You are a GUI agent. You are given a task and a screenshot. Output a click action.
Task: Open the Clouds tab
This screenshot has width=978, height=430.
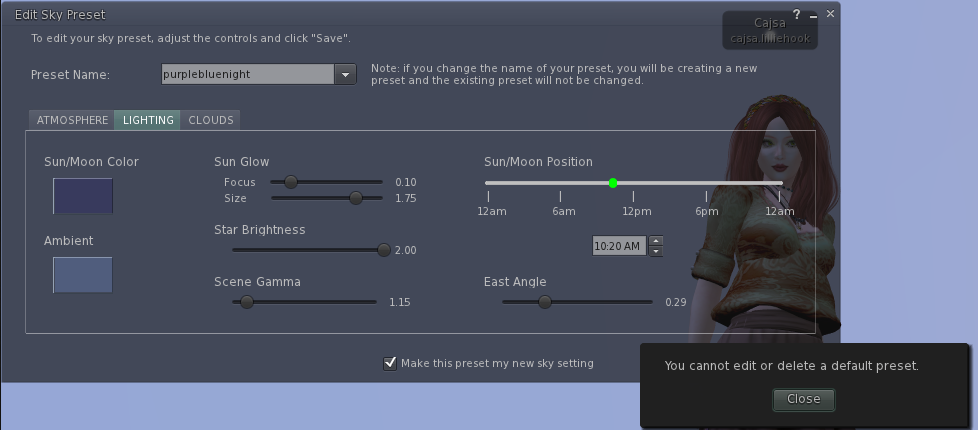[211, 120]
